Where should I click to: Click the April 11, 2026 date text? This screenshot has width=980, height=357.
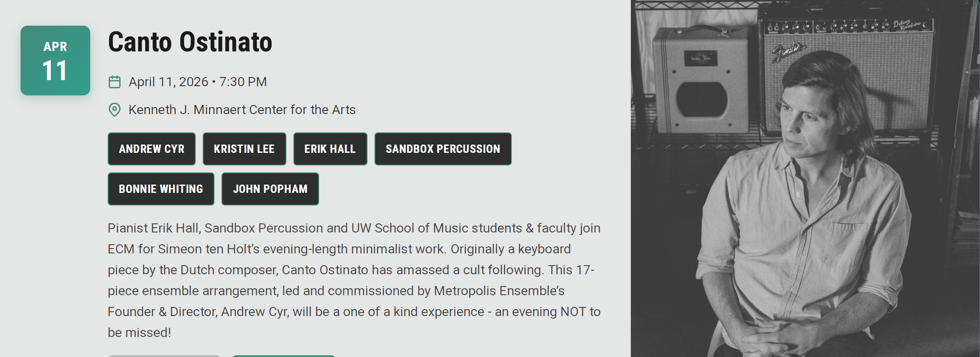tap(168, 82)
